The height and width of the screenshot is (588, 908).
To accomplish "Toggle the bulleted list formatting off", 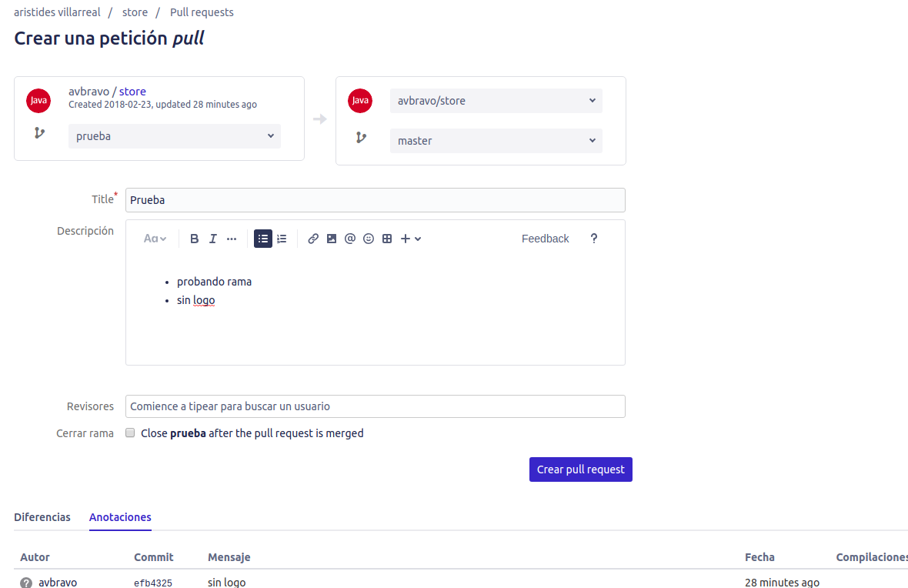I will tap(263, 239).
